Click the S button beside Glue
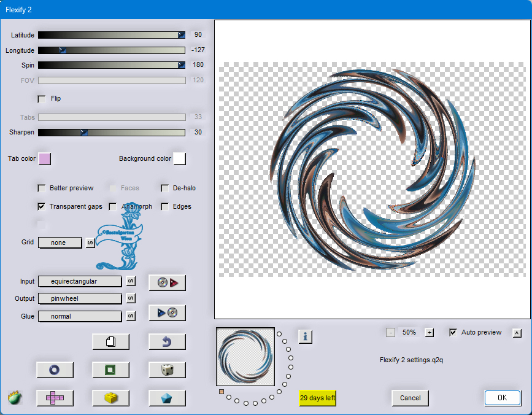Screen dimensions: 532x415 [x=131, y=316]
